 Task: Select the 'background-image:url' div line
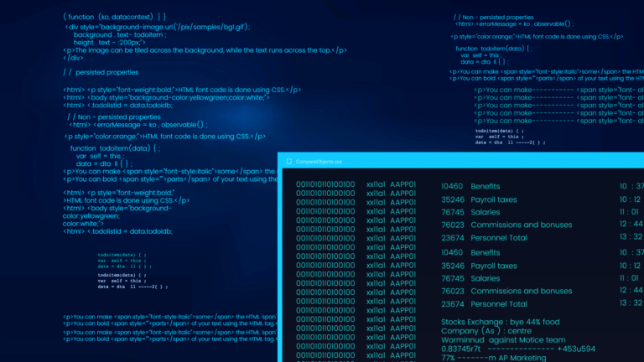[x=158, y=27]
